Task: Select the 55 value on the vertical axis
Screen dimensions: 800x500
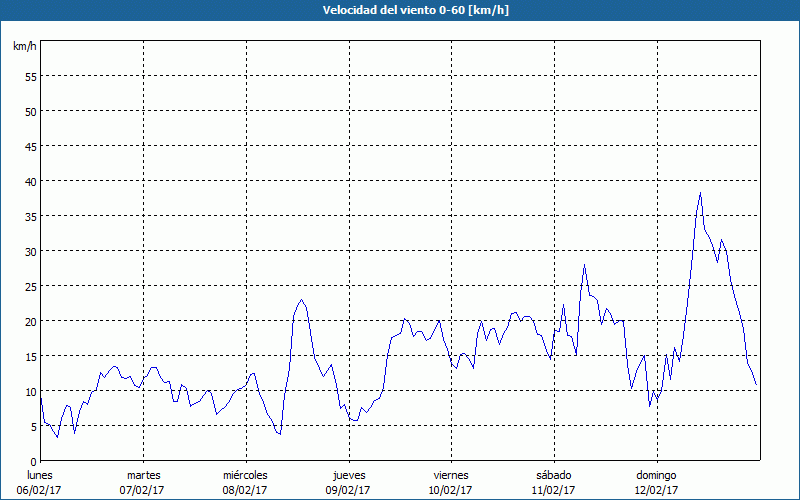Action: pos(30,76)
